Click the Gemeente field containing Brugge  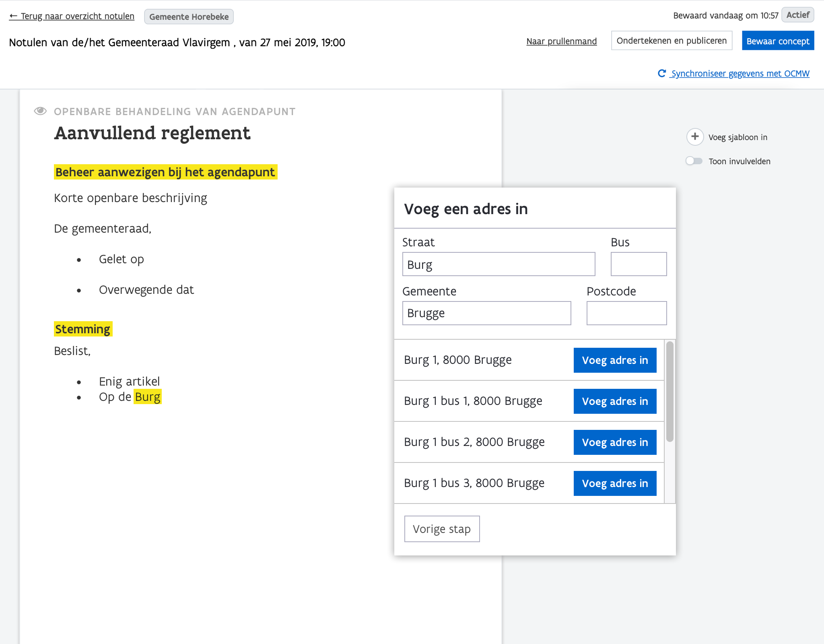486,313
